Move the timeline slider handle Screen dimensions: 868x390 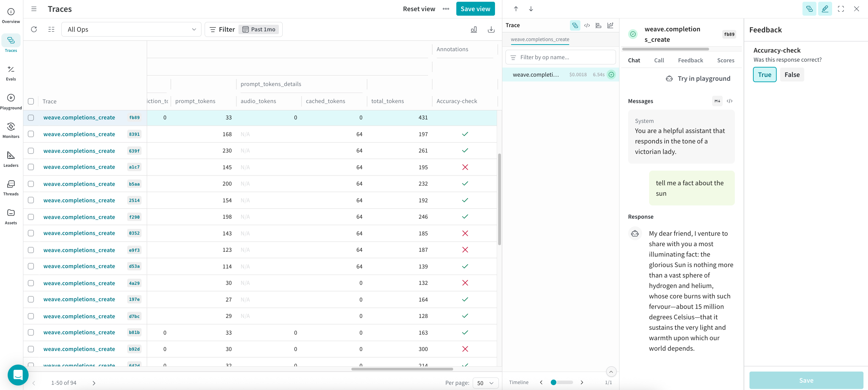coord(553,382)
